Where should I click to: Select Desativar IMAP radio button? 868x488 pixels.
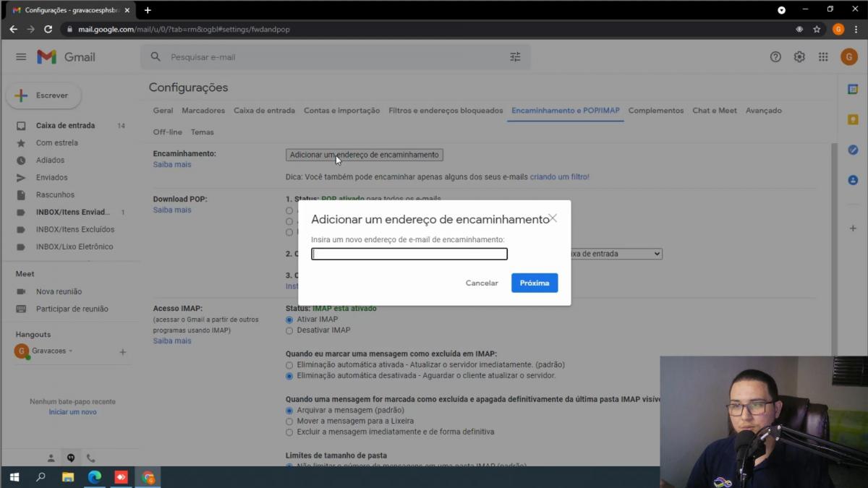[x=289, y=330]
